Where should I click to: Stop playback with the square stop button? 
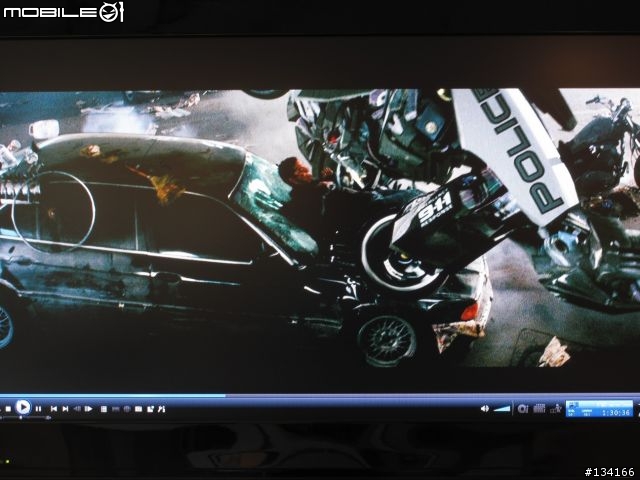(x=9, y=409)
